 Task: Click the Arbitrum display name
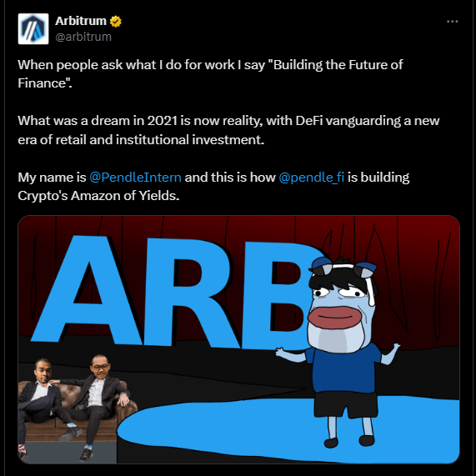click(81, 21)
